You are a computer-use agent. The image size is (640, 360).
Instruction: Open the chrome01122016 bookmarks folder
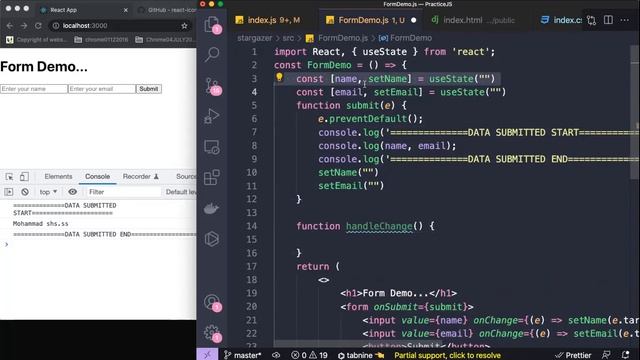[101, 40]
